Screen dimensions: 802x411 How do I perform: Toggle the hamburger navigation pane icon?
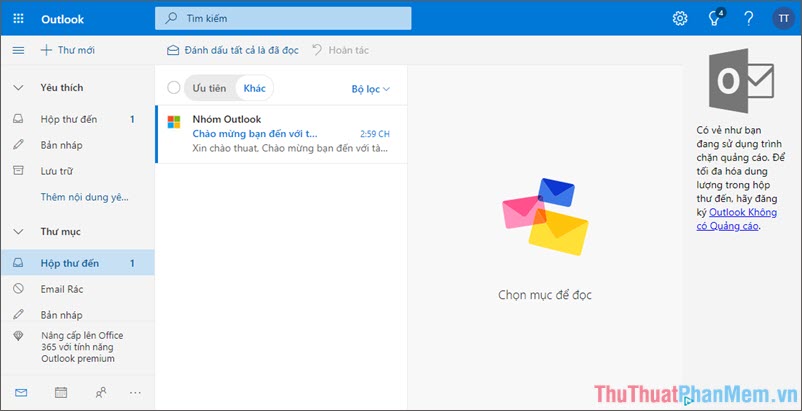pyautogui.click(x=18, y=50)
